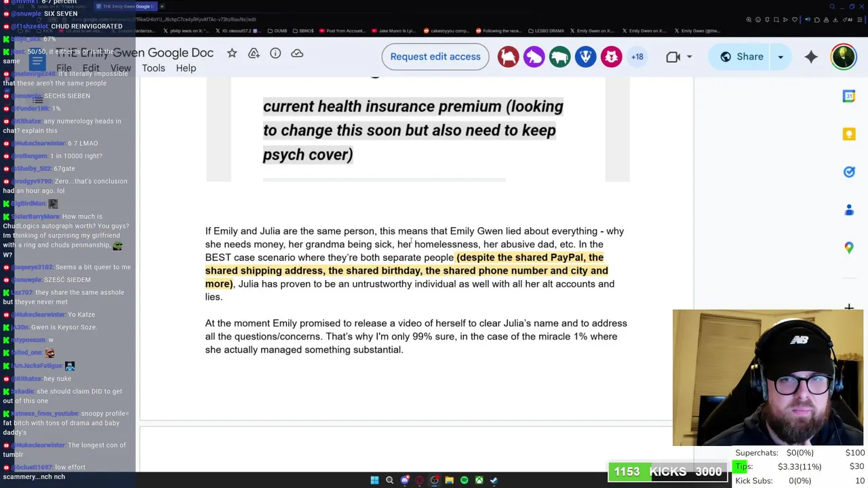The image size is (868, 488).
Task: Open the 'cakesbyyou comp...' bookmark
Action: pos(446,30)
